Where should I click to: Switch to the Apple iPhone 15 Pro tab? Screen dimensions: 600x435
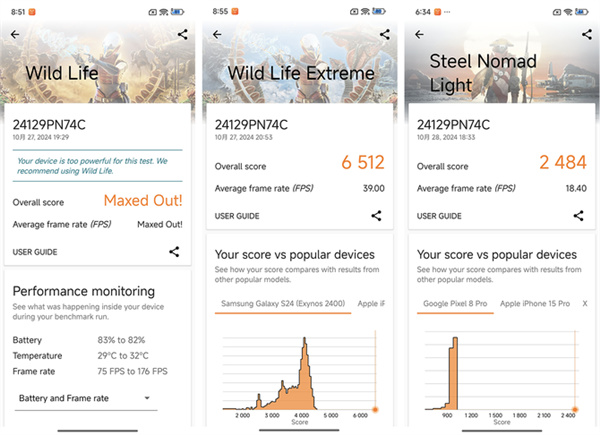pyautogui.click(x=535, y=303)
